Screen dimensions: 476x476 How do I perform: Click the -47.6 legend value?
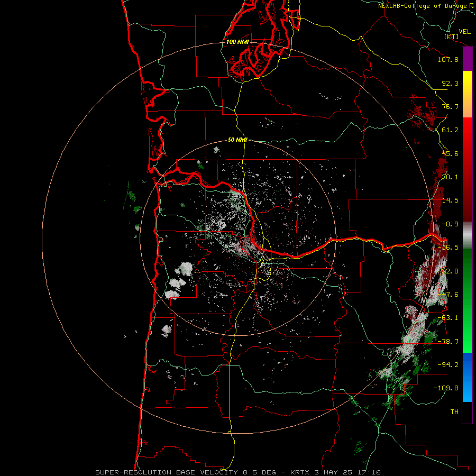click(448, 295)
